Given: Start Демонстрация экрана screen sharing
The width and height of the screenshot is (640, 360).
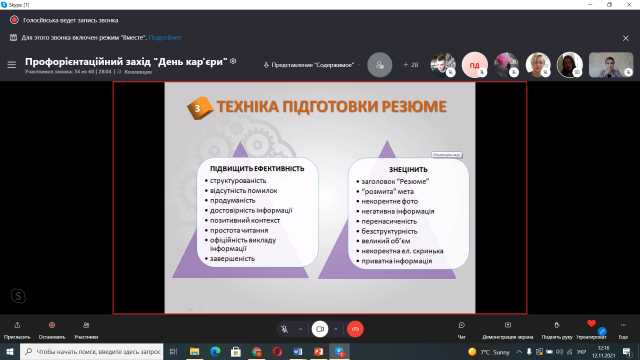Looking at the screenshot, I should [x=507, y=330].
